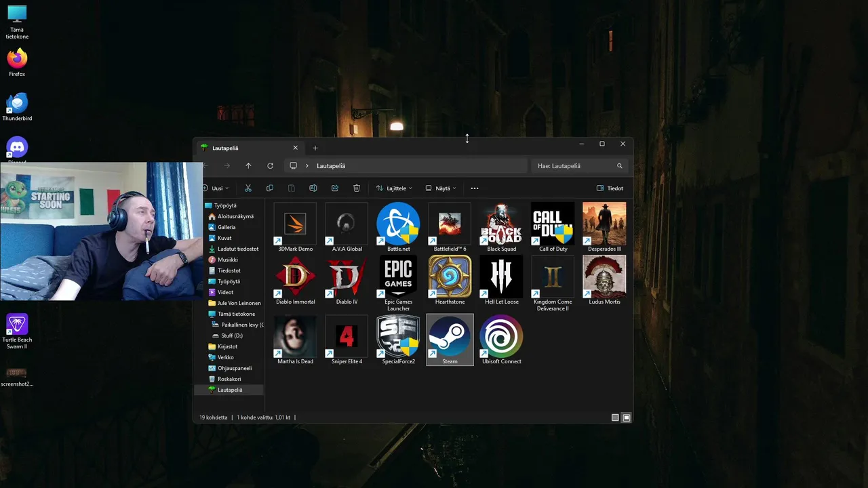Select the Sniper Elite 4 icon
This screenshot has width=868, height=488.
click(347, 340)
